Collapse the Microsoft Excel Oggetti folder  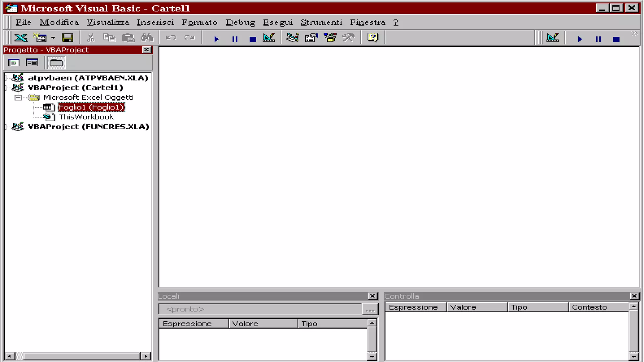(18, 98)
